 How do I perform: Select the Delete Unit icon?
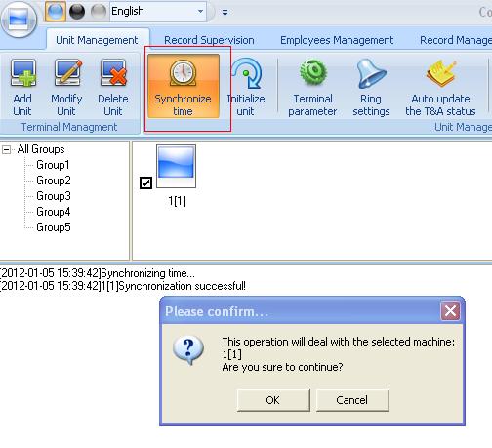pyautogui.click(x=113, y=73)
